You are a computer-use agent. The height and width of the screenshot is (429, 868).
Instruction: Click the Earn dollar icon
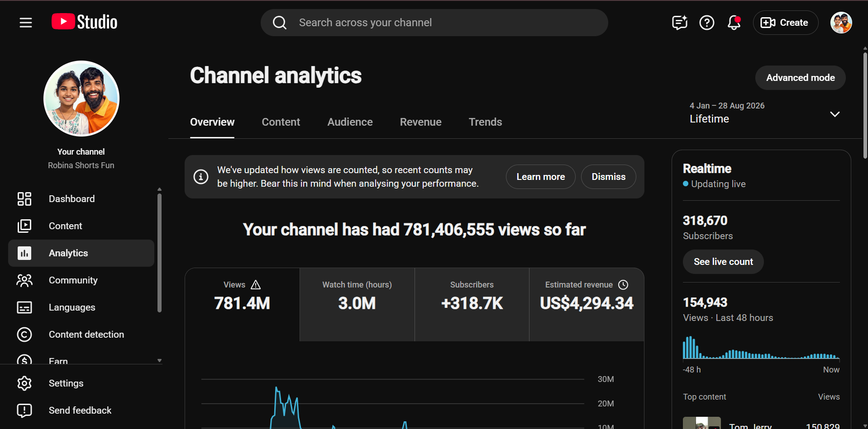click(24, 359)
